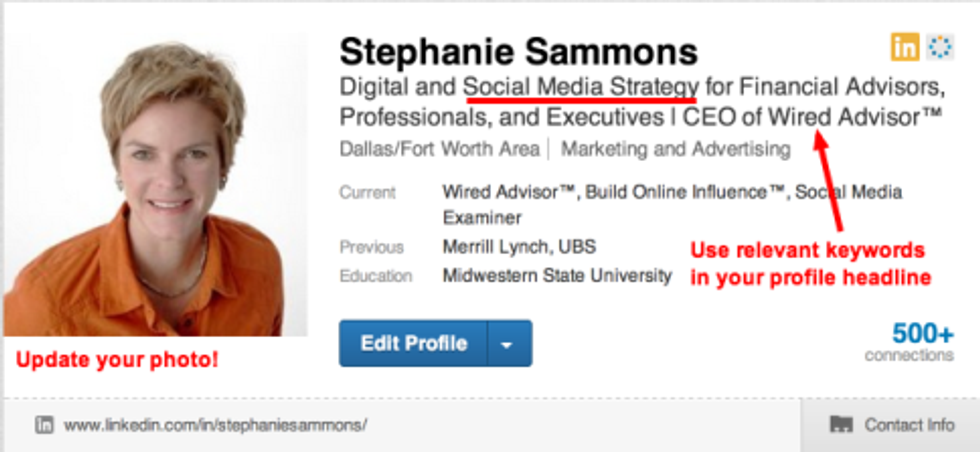980x452 pixels.
Task: Click the profile headline text
Action: [x=640, y=100]
